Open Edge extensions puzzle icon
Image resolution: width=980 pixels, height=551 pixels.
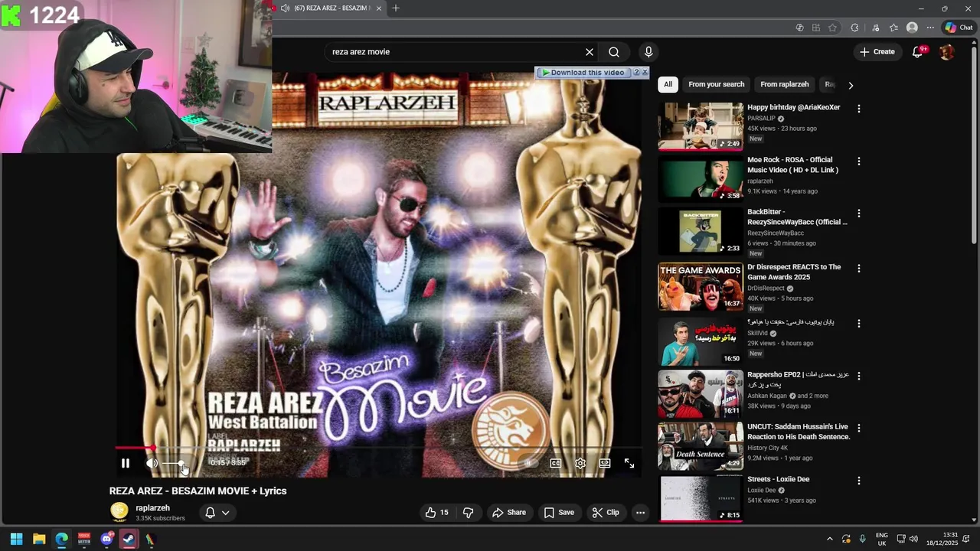pyautogui.click(x=854, y=28)
